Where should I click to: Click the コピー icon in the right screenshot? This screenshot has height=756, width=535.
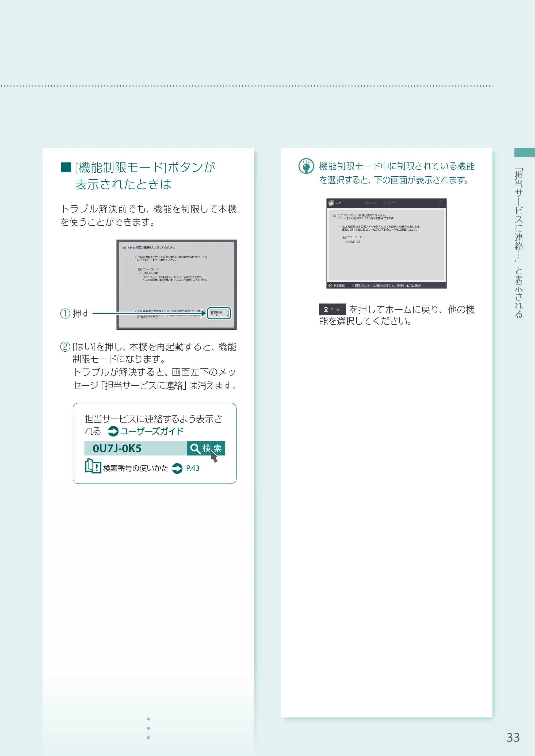[x=331, y=203]
